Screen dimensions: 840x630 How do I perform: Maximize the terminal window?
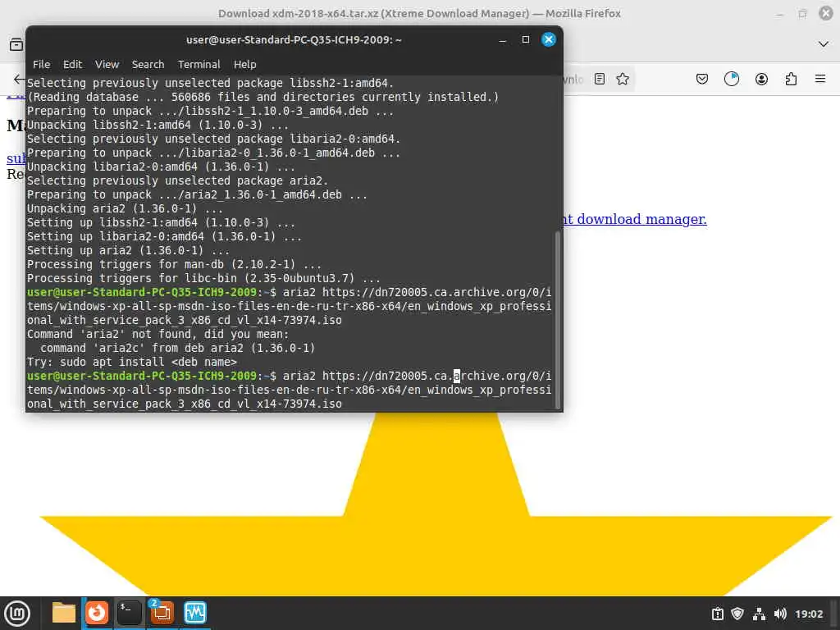coord(526,39)
